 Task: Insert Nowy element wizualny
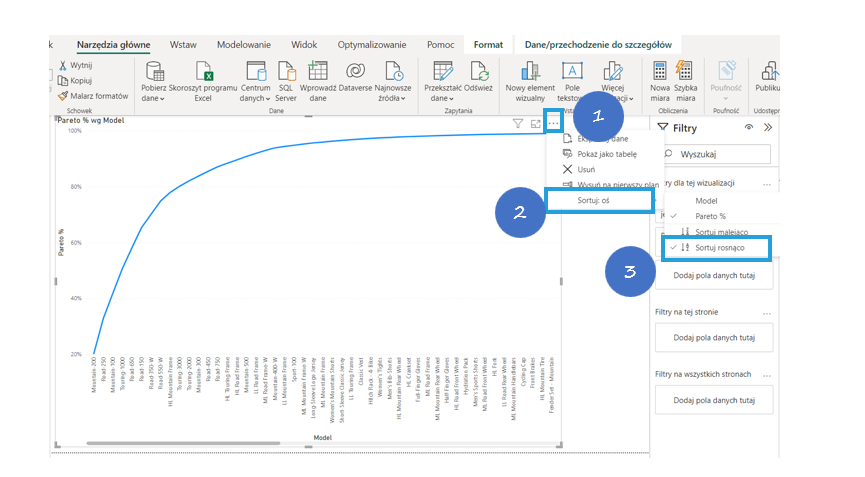(x=530, y=72)
